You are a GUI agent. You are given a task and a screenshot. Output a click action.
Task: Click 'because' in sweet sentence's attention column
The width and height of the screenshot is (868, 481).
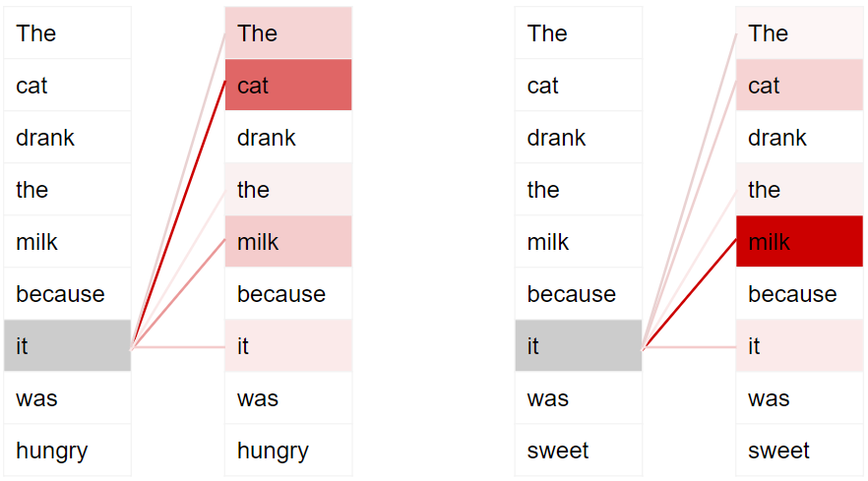click(798, 294)
